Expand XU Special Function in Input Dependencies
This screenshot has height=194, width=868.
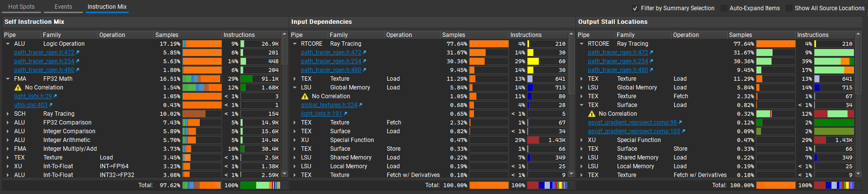[x=295, y=140]
